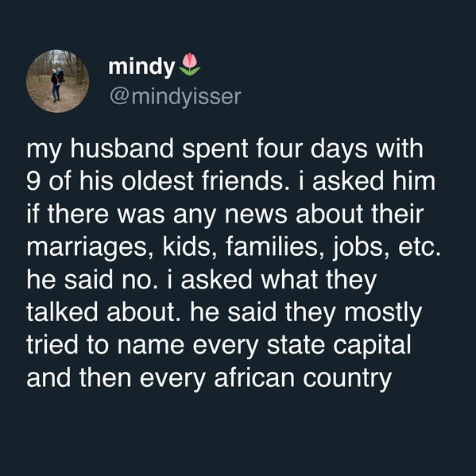Click the phrase "state capital"
This screenshot has height=476, width=476.
[x=339, y=345]
